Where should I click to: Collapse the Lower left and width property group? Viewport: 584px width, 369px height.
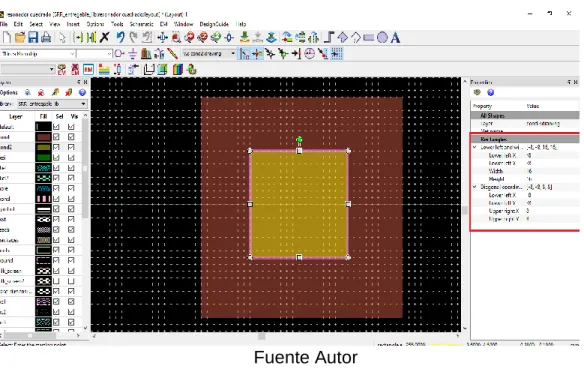475,147
